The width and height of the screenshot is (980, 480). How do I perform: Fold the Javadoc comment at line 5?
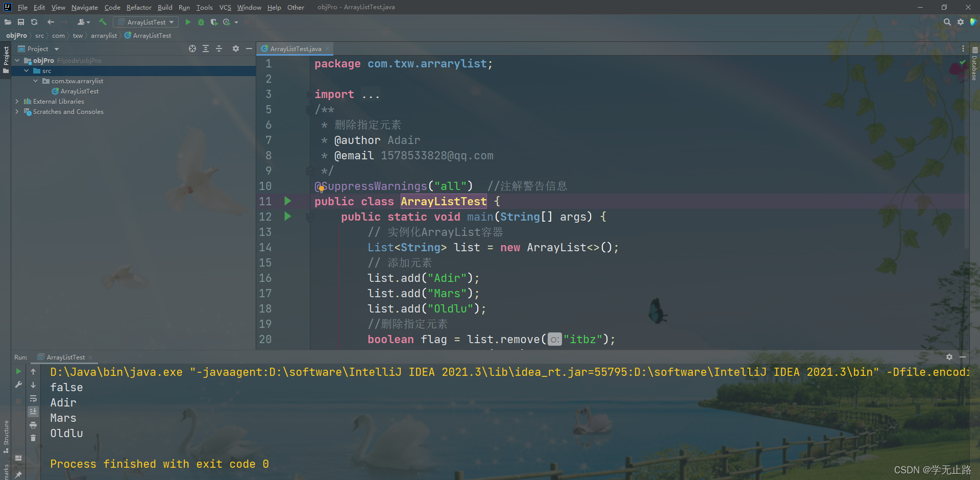(309, 110)
